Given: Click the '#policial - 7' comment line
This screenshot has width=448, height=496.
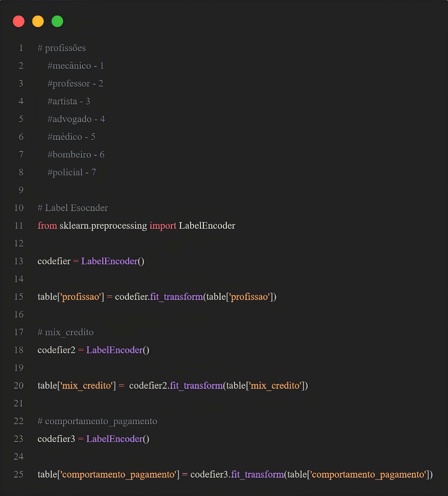Looking at the screenshot, I should point(72,172).
